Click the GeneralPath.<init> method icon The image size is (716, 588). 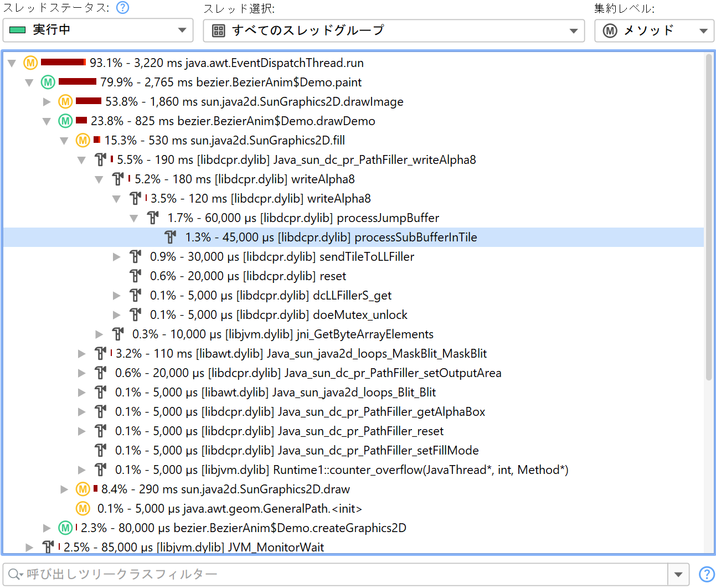point(83,508)
